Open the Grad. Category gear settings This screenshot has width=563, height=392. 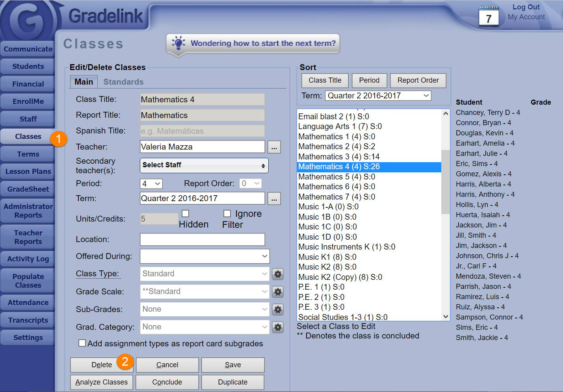click(278, 327)
